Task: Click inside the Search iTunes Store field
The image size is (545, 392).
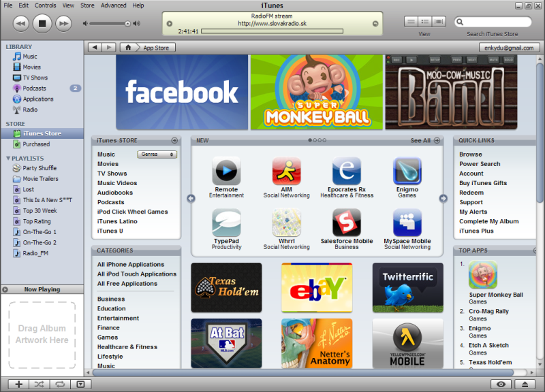Action: click(x=497, y=21)
